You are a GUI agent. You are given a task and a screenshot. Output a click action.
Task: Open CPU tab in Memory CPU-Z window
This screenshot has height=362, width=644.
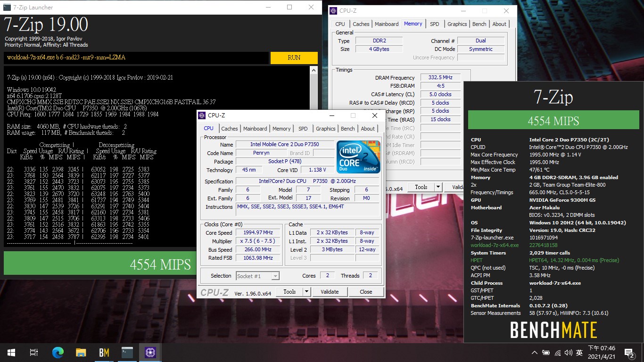(x=340, y=24)
